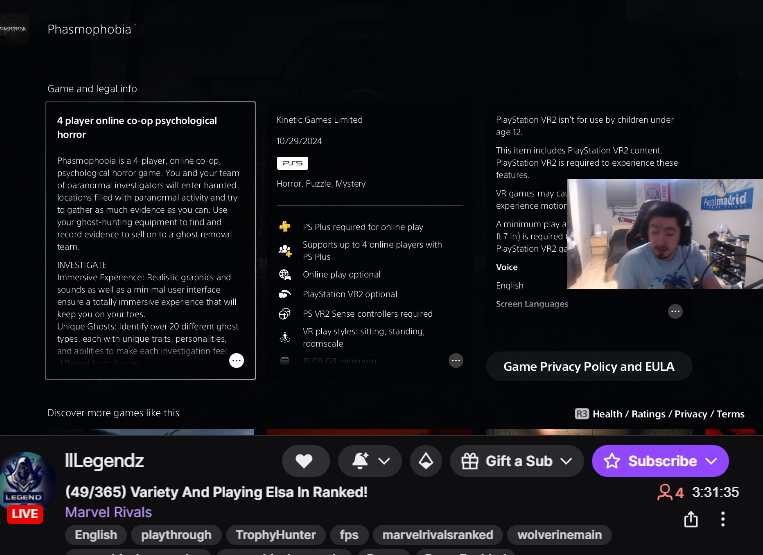Click the online play globe icon

pos(285,275)
